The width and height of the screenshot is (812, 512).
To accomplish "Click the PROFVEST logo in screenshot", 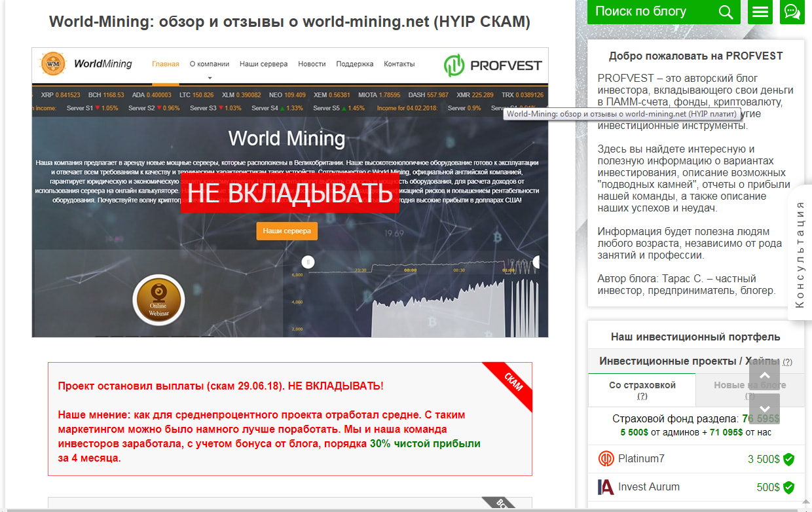I will pos(493,65).
